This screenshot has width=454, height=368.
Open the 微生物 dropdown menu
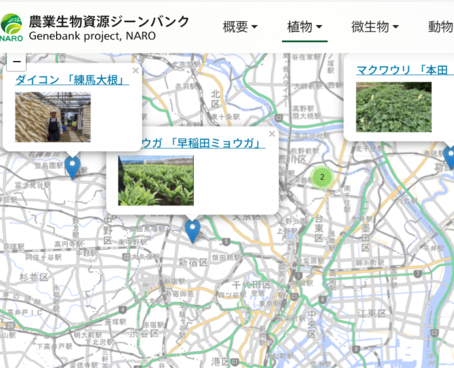(x=375, y=27)
